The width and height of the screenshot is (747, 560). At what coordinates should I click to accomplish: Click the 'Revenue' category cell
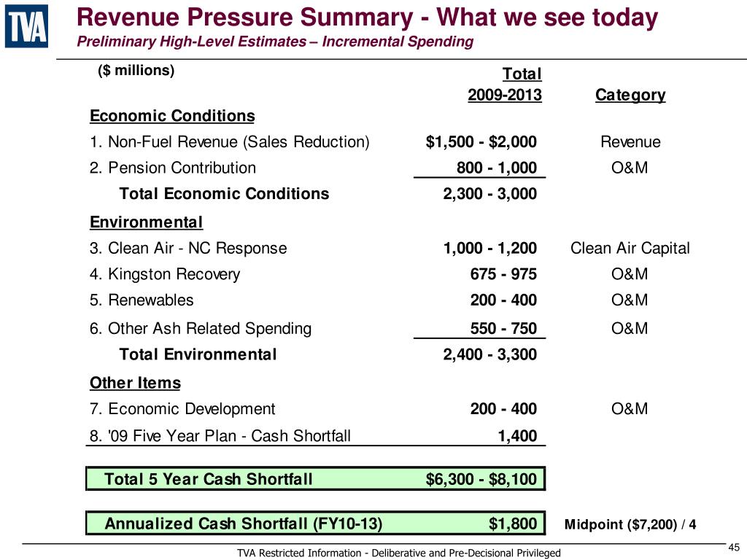tap(630, 142)
